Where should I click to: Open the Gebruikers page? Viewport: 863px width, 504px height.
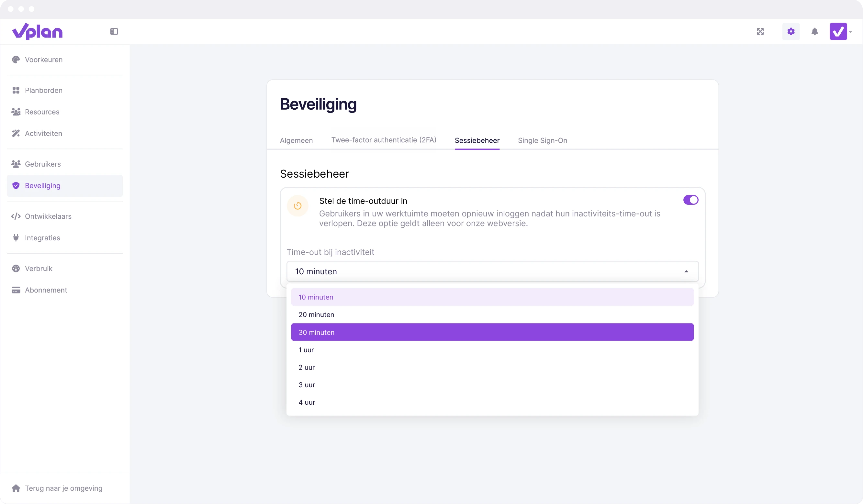click(43, 164)
